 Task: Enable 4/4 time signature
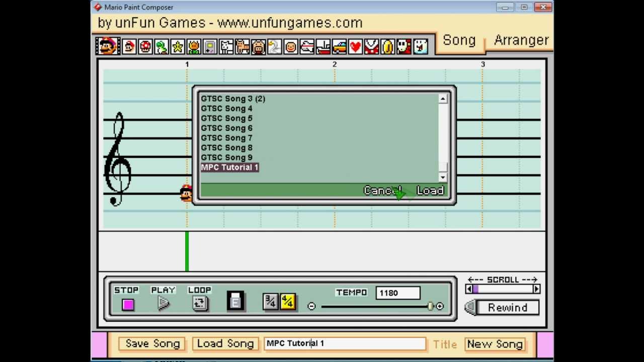pyautogui.click(x=288, y=302)
